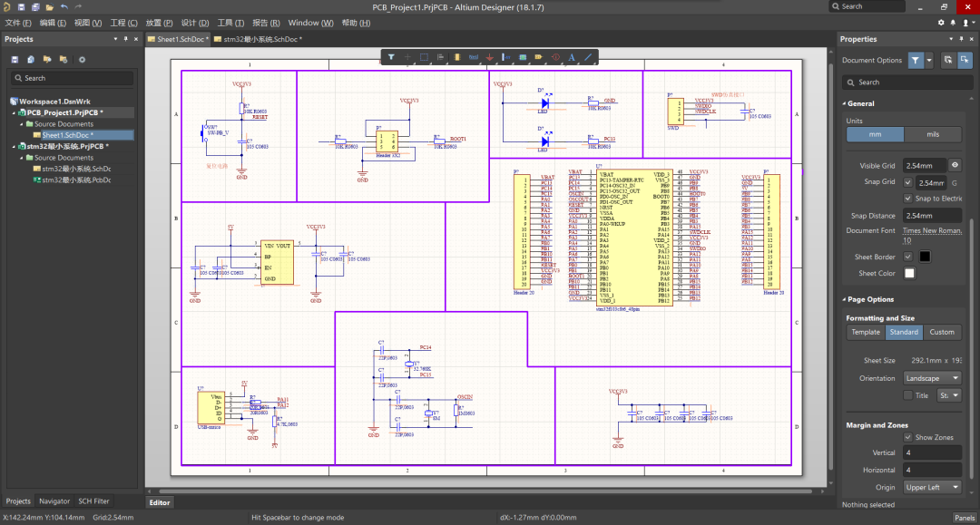
Task: Select the Place Line drawing tool
Action: (588, 57)
